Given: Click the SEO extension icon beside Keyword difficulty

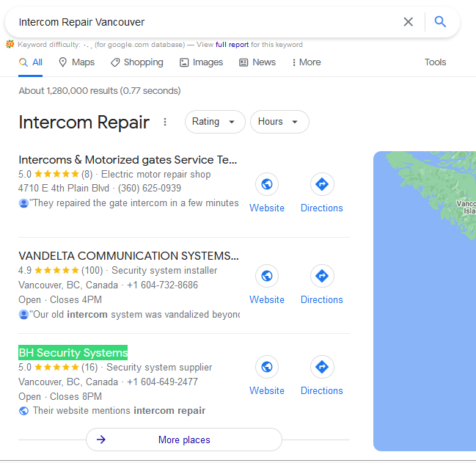Looking at the screenshot, I should point(10,45).
